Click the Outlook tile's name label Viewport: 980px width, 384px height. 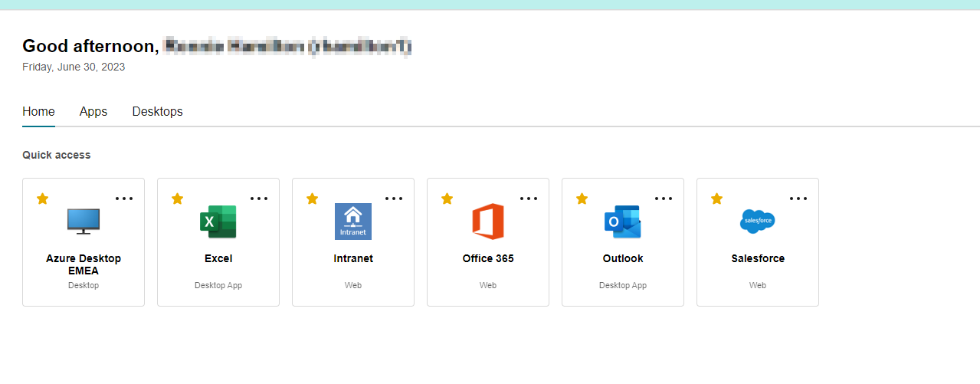[x=623, y=258]
